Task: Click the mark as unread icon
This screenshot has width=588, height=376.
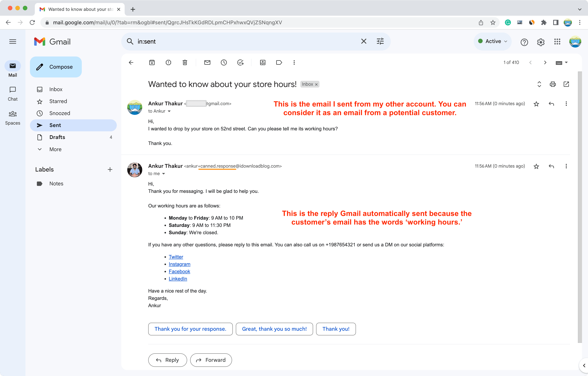Action: (207, 62)
